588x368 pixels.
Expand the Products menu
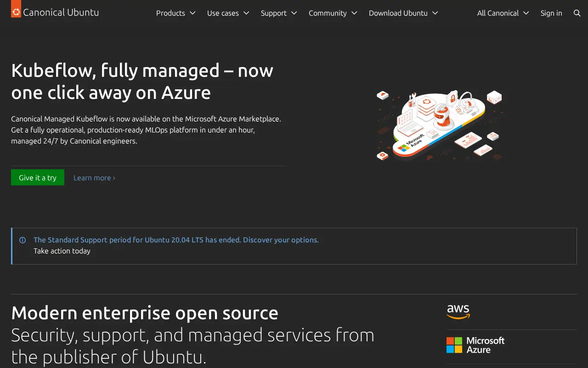click(175, 13)
